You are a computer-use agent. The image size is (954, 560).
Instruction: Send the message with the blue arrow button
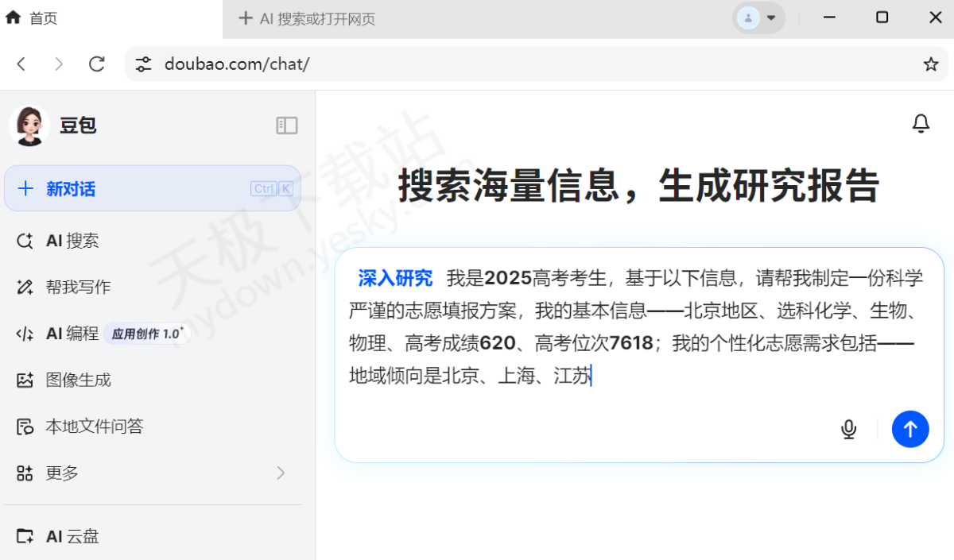pos(909,429)
